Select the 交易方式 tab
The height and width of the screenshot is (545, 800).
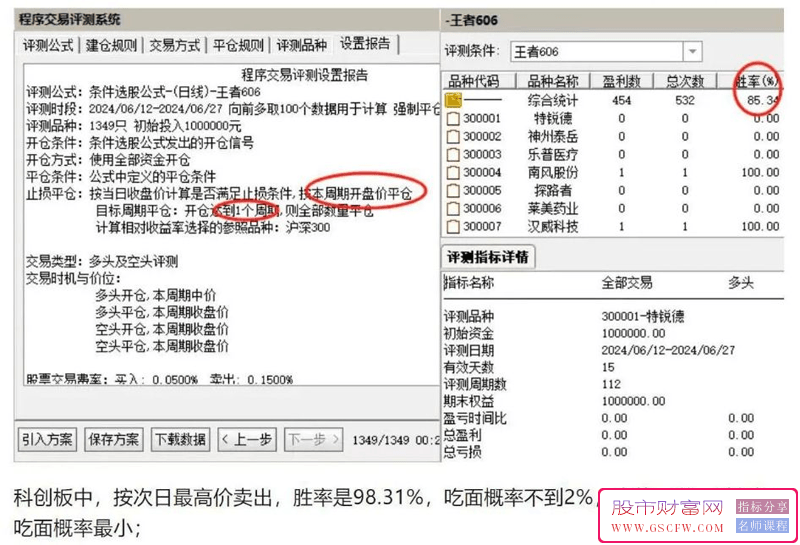(175, 45)
